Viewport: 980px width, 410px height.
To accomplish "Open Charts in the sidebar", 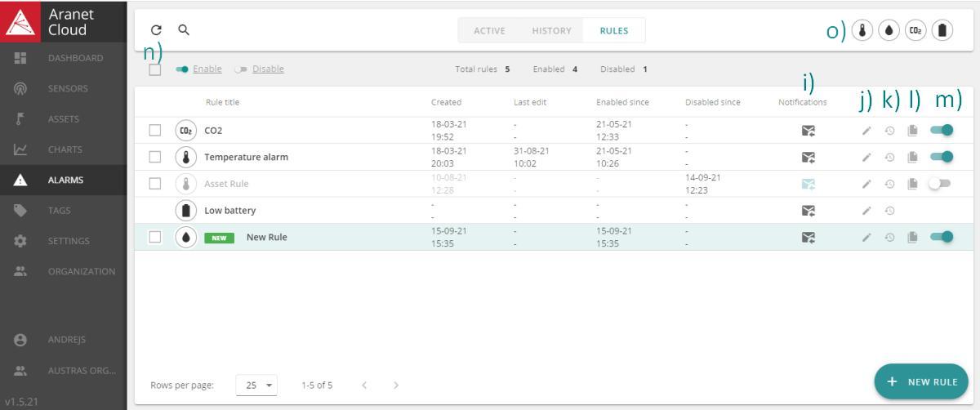I will (64, 149).
